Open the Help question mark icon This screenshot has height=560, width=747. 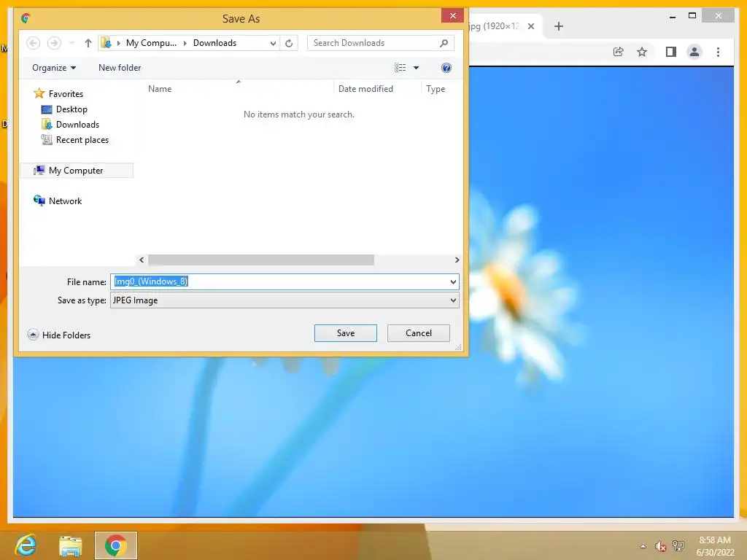click(x=446, y=68)
